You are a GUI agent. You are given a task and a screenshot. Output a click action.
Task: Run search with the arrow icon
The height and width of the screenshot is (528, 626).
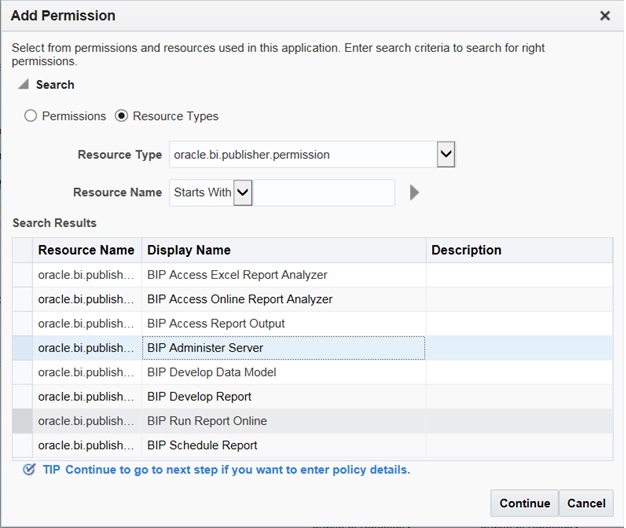pos(414,192)
